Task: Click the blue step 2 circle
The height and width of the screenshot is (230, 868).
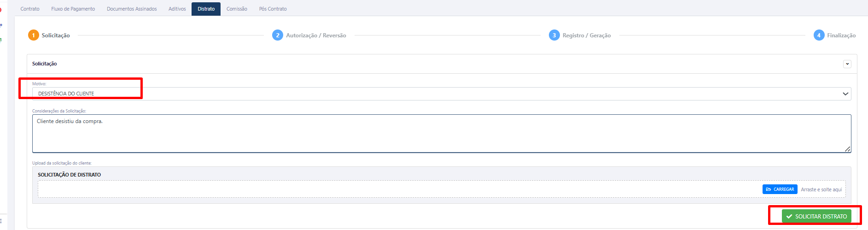Action: coord(278,35)
